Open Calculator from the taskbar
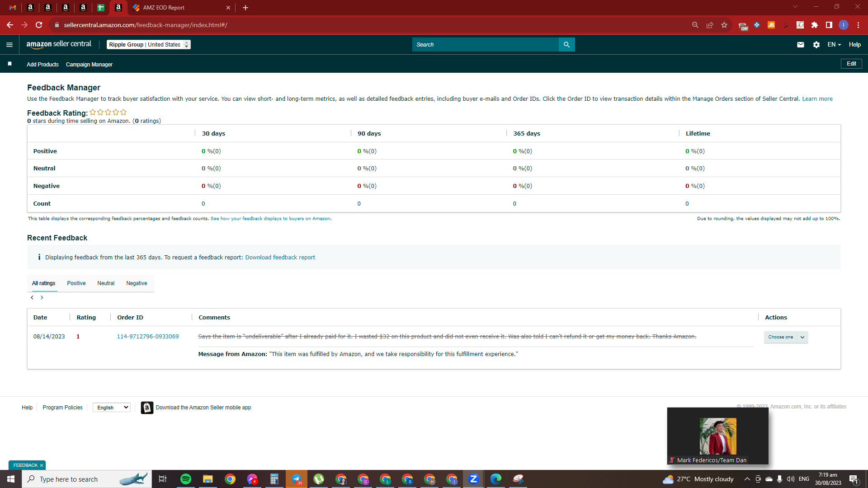Viewport: 868px width, 488px height. tap(274, 479)
